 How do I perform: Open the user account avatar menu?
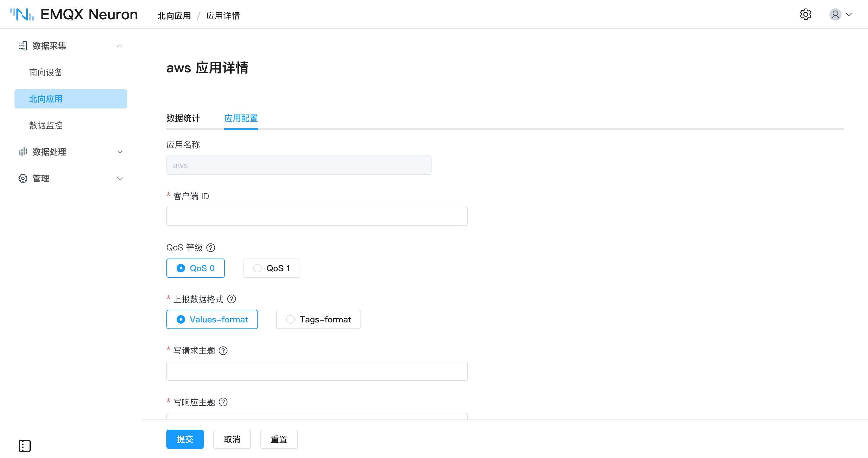coord(835,14)
